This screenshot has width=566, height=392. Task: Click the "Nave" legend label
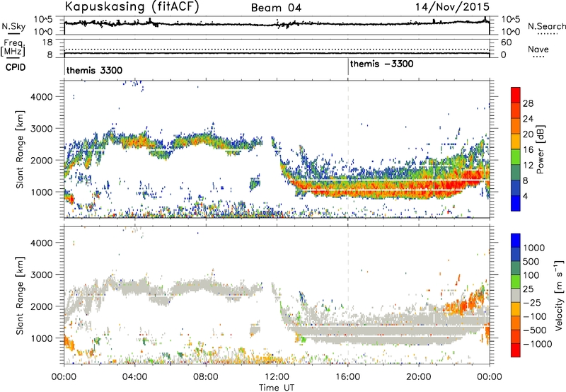(538, 50)
